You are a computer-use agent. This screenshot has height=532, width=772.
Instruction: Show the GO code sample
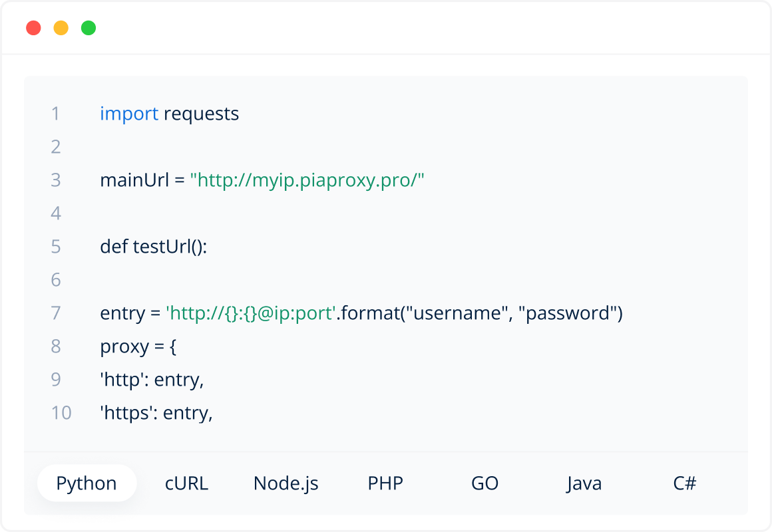(484, 483)
